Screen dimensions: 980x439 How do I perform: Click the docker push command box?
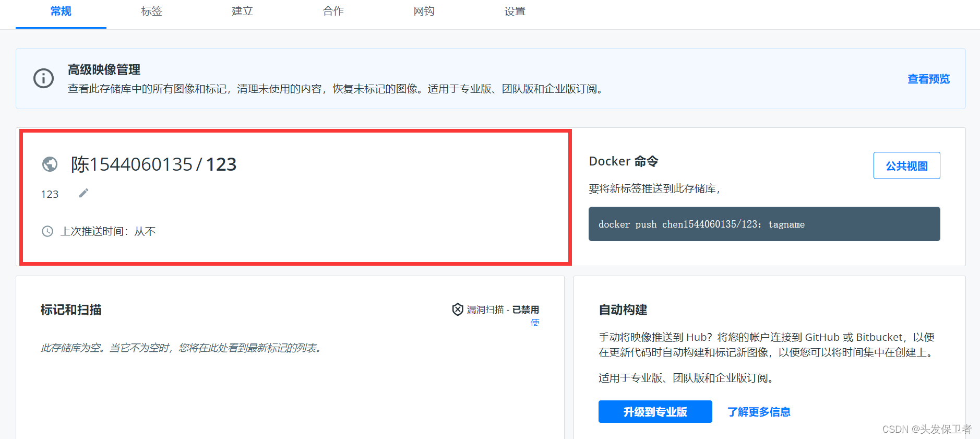[x=764, y=224]
